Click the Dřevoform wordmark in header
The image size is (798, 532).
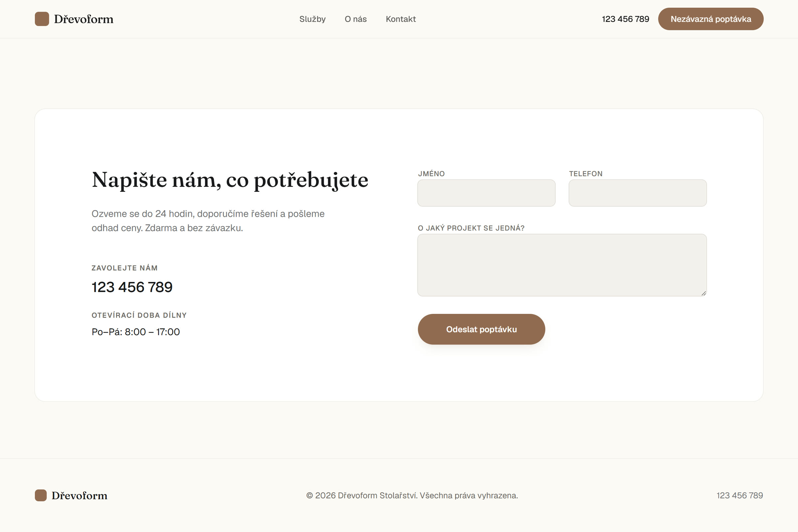pyautogui.click(x=84, y=19)
